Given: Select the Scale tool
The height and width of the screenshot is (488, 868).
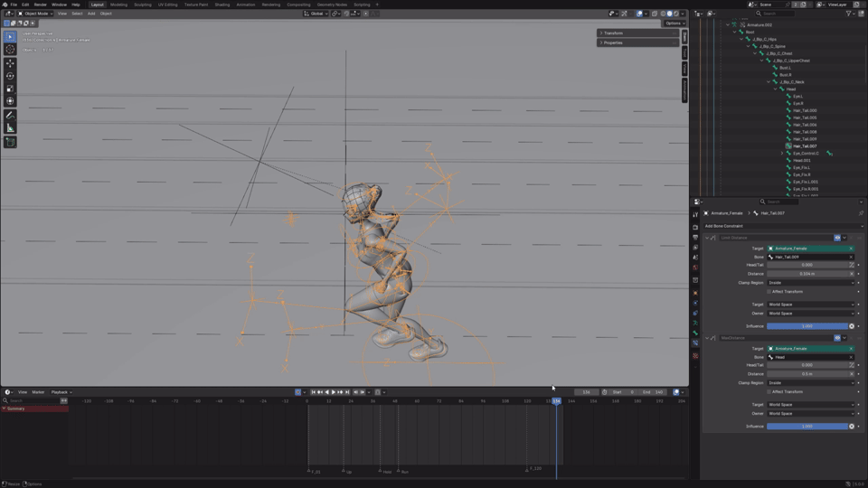Looking at the screenshot, I should 10,89.
